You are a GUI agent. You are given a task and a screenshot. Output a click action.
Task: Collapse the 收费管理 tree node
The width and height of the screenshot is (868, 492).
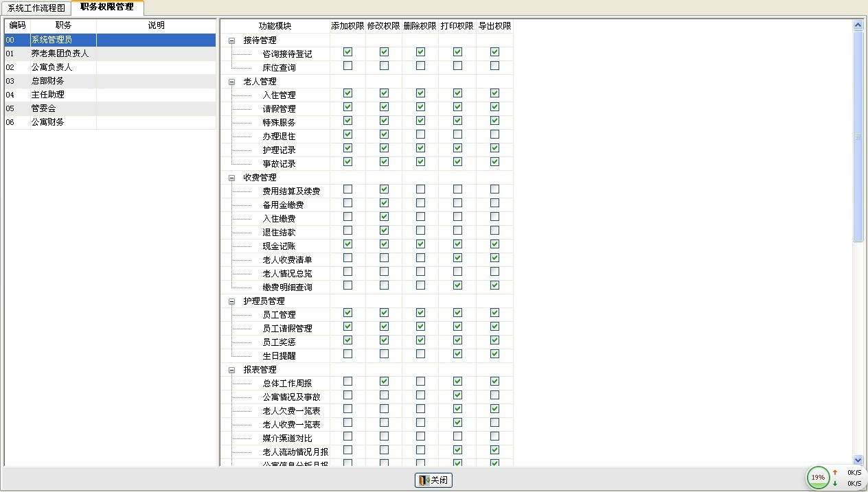click(232, 178)
